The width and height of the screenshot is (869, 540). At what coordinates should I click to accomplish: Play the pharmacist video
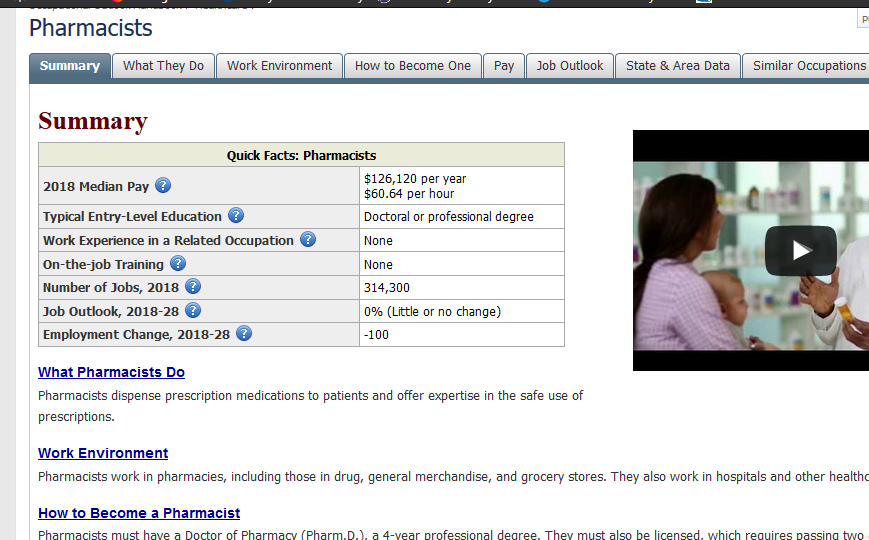coord(800,251)
